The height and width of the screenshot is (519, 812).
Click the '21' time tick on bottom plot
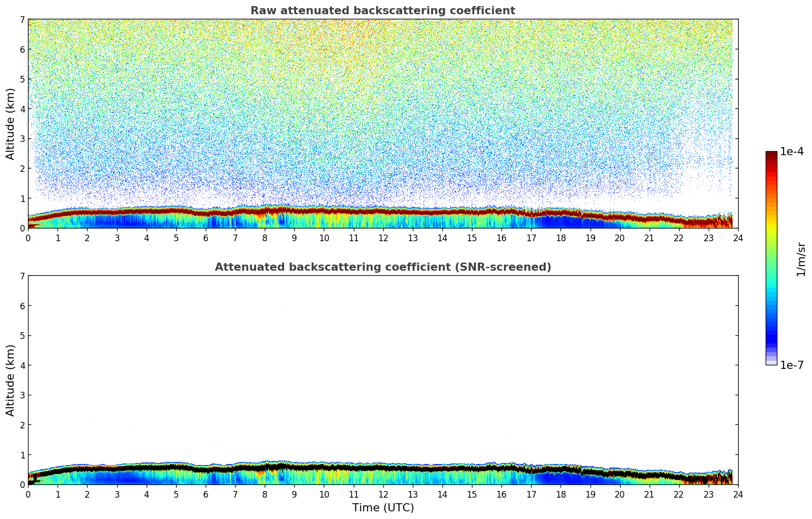tap(649, 494)
